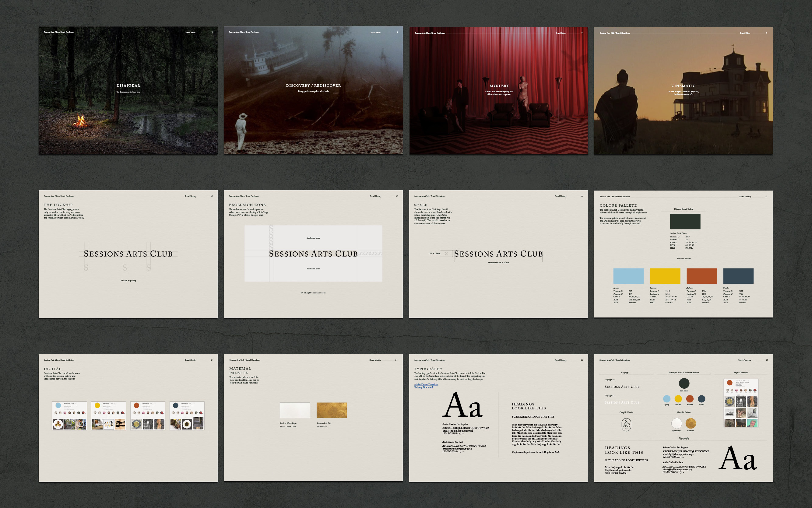This screenshot has width=812, height=508.
Task: Open the Discovery / Rediscover slide
Action: pyautogui.click(x=313, y=91)
